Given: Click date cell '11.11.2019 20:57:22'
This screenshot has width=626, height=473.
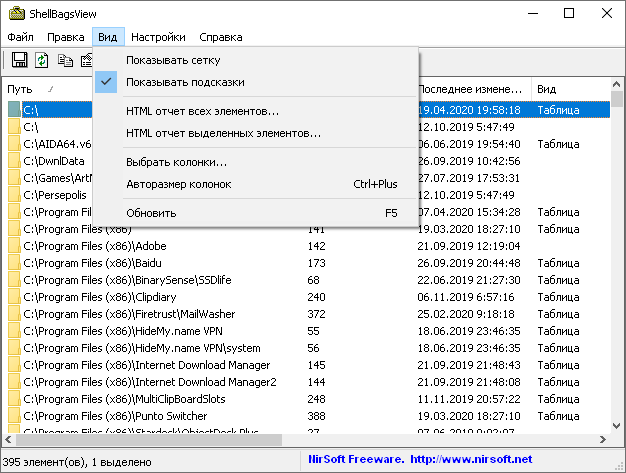Looking at the screenshot, I should point(469,399).
